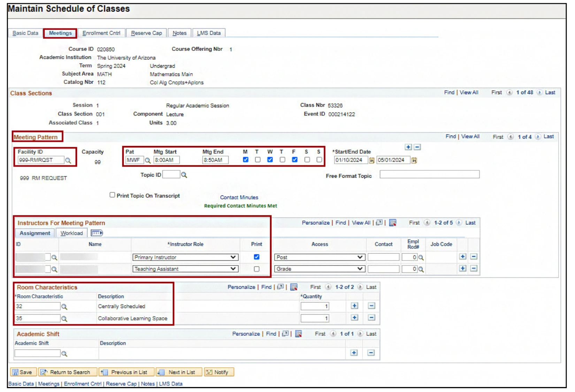
Task: Download instructors grid to spreadsheet
Action: pos(393,223)
